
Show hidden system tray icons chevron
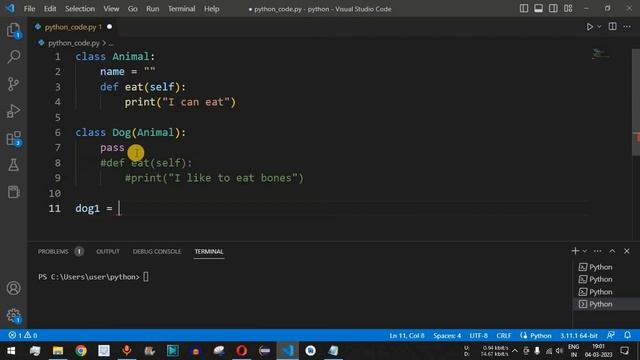coord(515,351)
